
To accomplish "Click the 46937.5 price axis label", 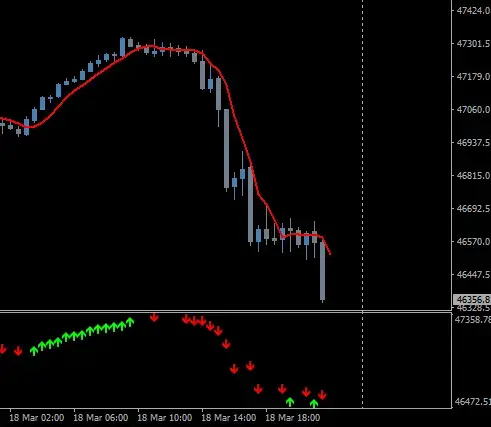I will point(473,142).
